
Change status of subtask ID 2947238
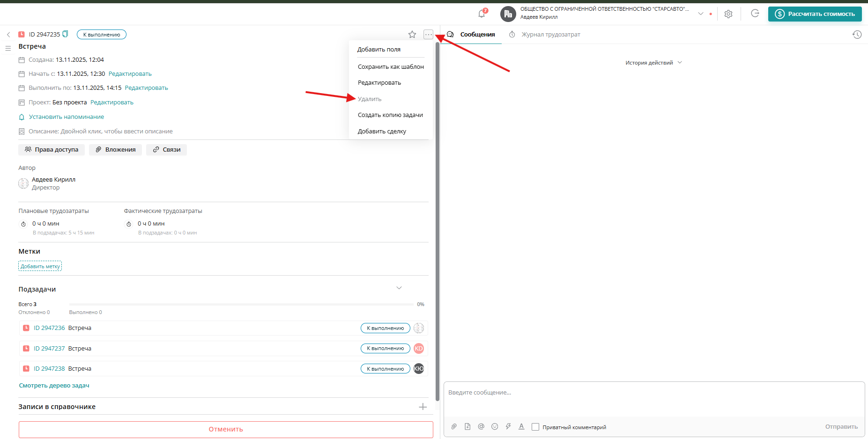tap(386, 369)
